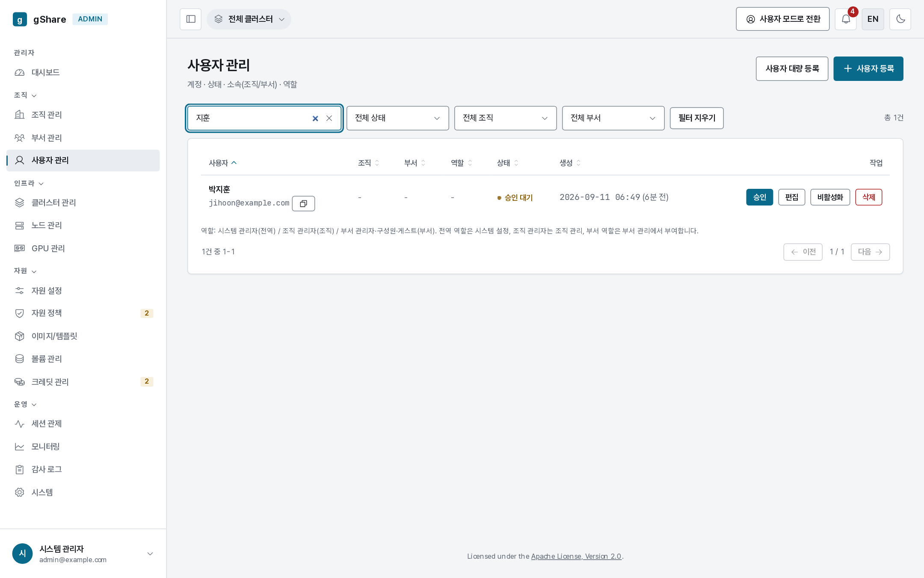Click the 승인 대기 status text

click(518, 198)
